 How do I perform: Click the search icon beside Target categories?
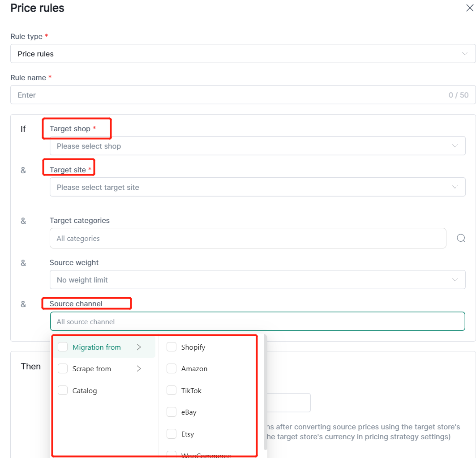click(x=461, y=238)
